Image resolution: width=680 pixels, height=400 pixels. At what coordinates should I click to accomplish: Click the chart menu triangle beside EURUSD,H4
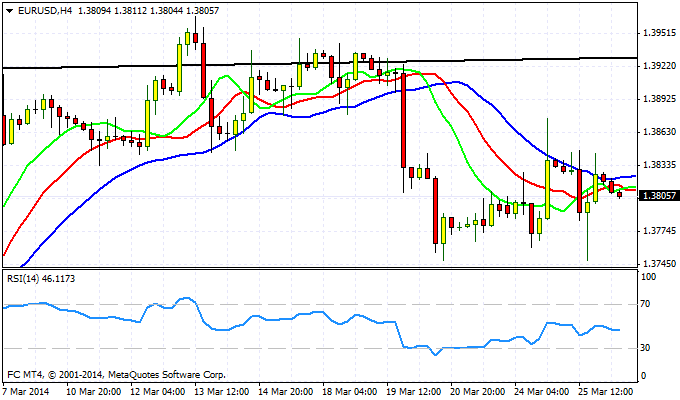coord(10,11)
